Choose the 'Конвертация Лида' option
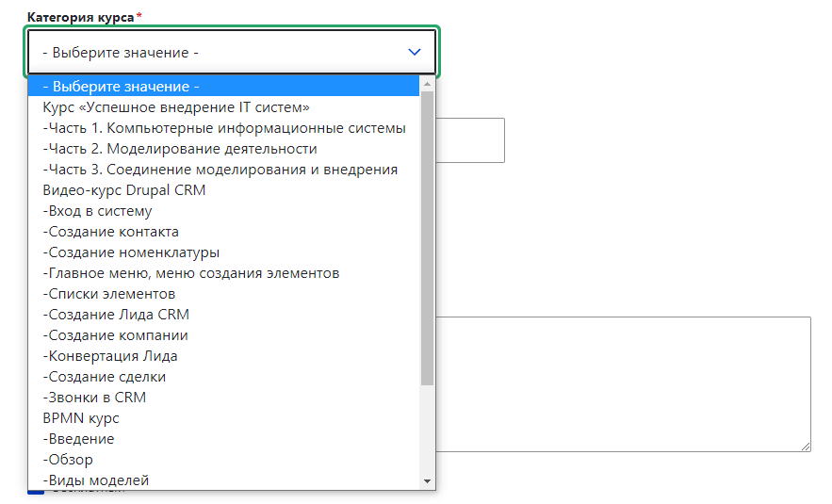This screenshot has width=832, height=504. (223, 355)
